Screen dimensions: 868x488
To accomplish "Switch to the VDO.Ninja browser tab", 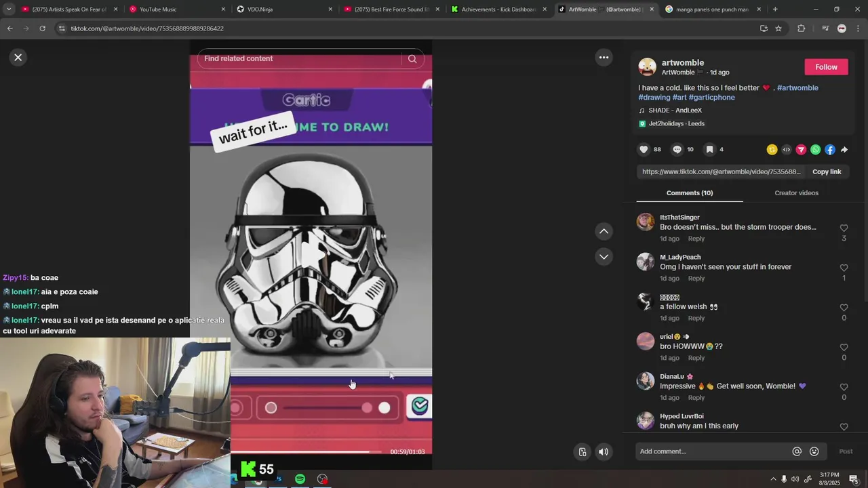I will click(x=285, y=9).
